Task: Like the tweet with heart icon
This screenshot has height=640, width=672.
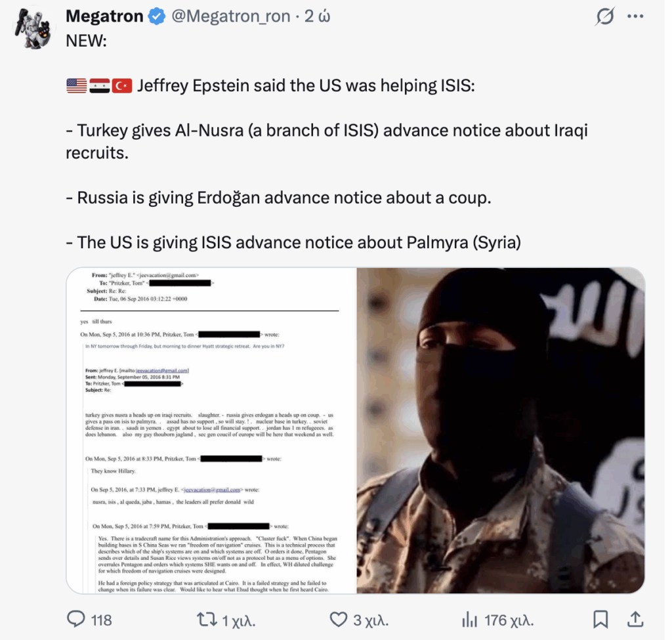Action: (339, 620)
